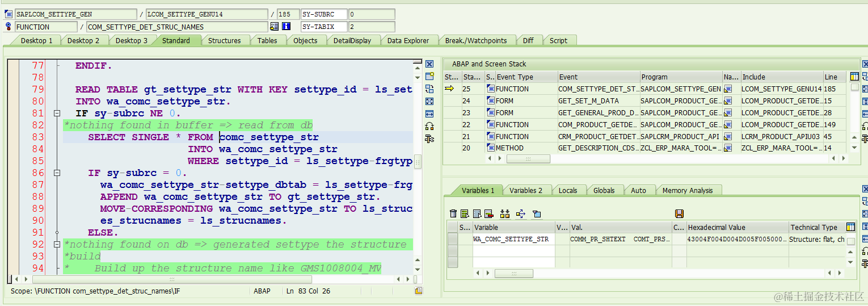Click the Technical Type column header
Image resolution: width=868 pixels, height=306 pixels.
816,227
